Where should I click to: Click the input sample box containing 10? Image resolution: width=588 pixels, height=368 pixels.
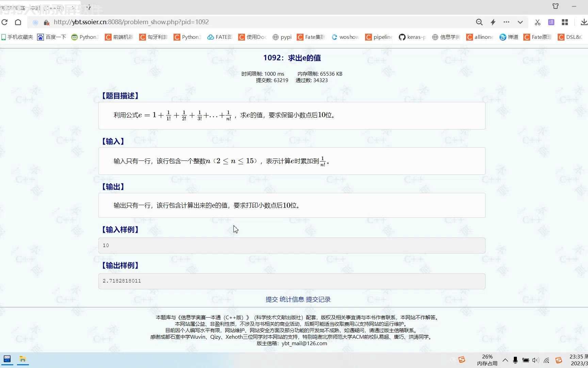click(292, 245)
